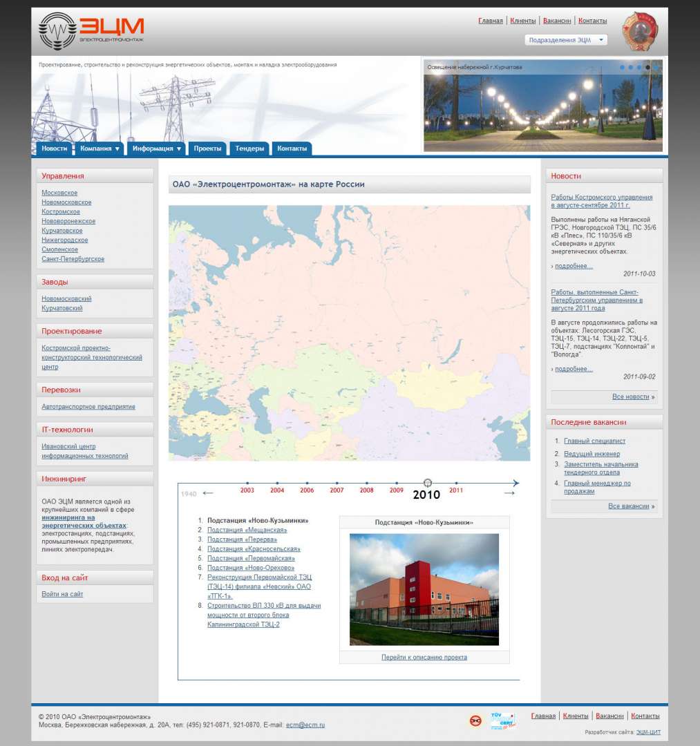Select year 2004 on timeline

click(277, 490)
